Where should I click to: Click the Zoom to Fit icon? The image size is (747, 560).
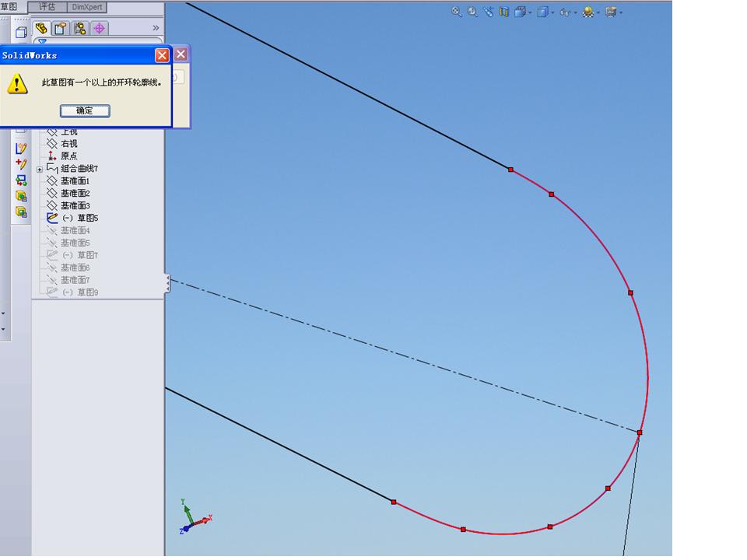tap(457, 12)
